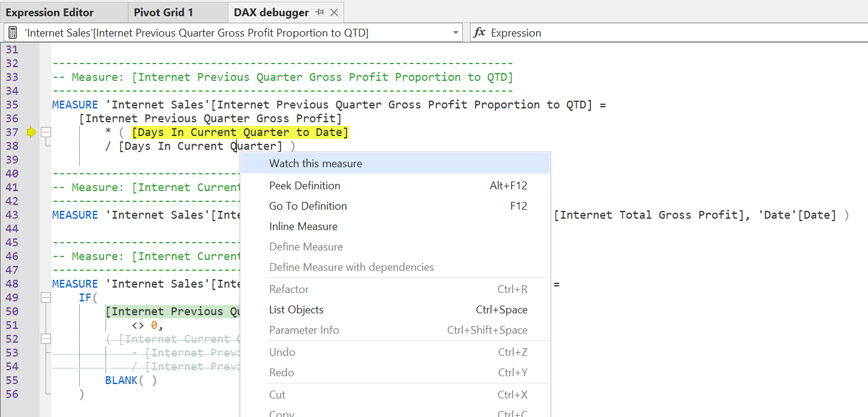Click the Cut menu entry
Screen dimensions: 868x417
point(277,395)
